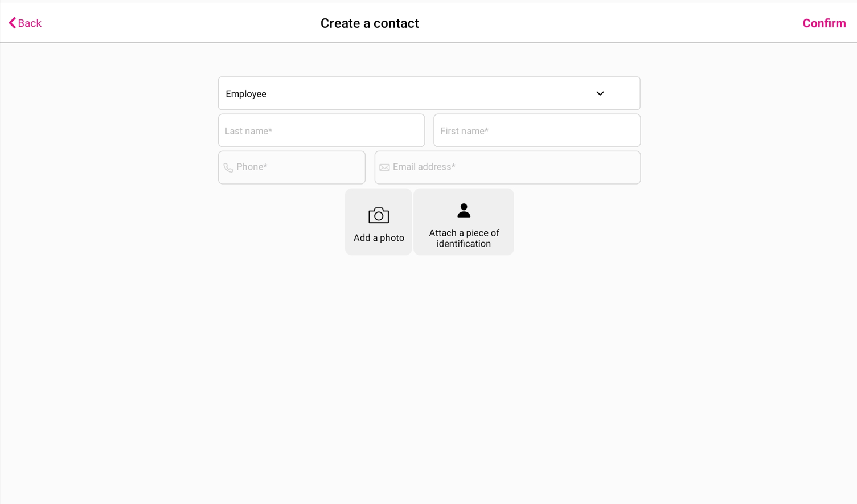Viewport: 857px width, 504px height.
Task: Click the camera icon
Action: click(x=379, y=215)
